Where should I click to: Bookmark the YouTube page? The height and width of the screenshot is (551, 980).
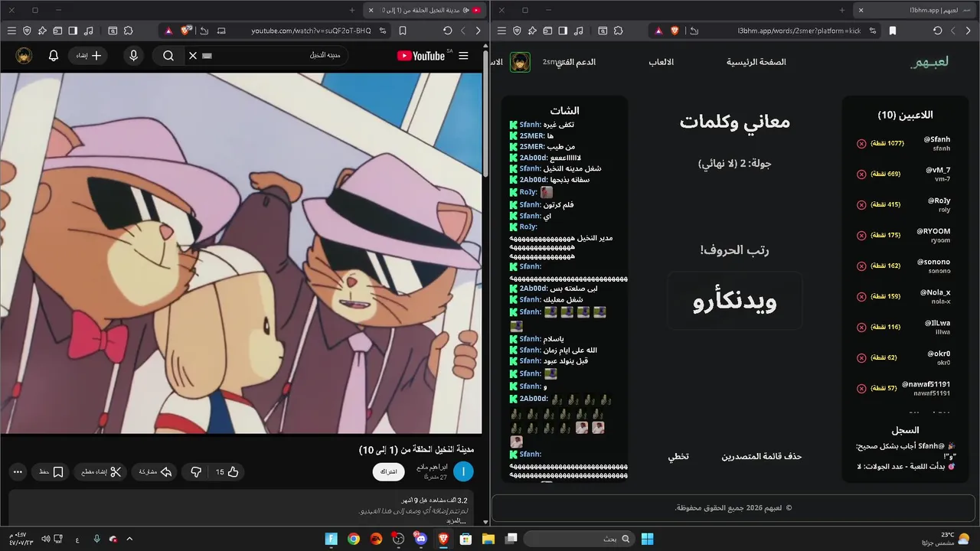coord(403,31)
